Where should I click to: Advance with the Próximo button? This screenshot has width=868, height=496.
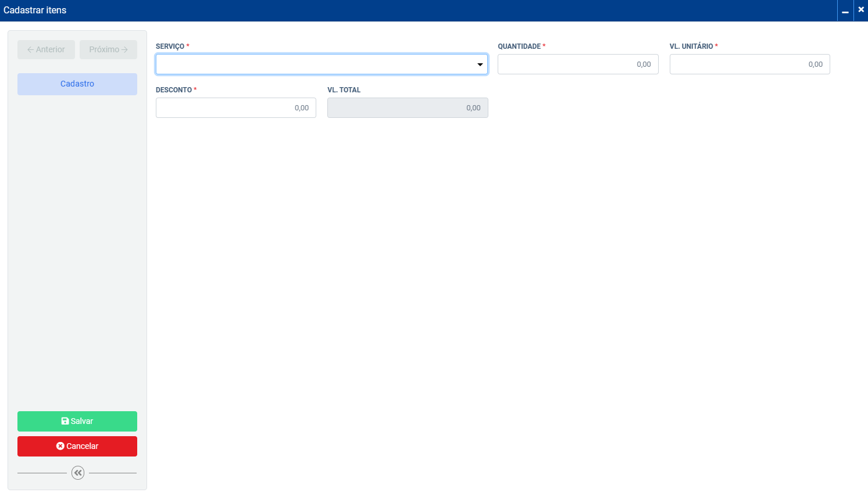(108, 49)
